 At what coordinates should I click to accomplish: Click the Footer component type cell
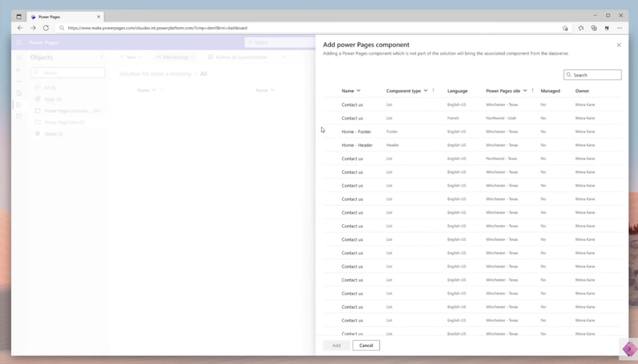[x=392, y=132]
